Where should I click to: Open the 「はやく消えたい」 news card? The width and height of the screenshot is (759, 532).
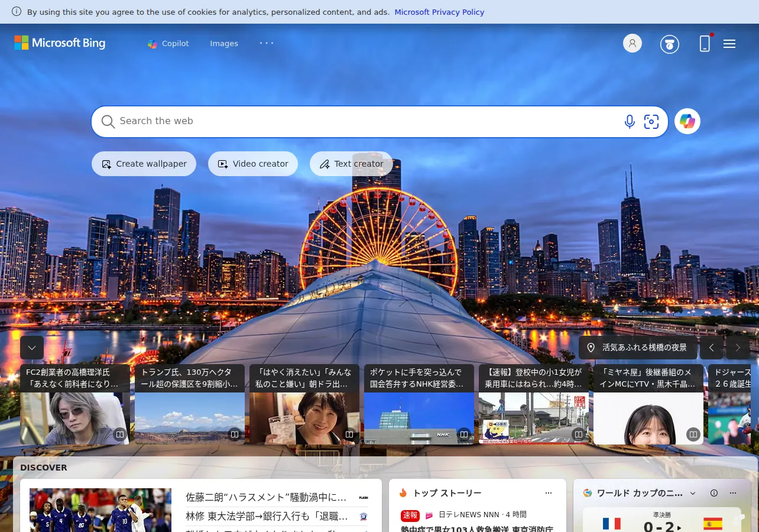[x=304, y=404]
